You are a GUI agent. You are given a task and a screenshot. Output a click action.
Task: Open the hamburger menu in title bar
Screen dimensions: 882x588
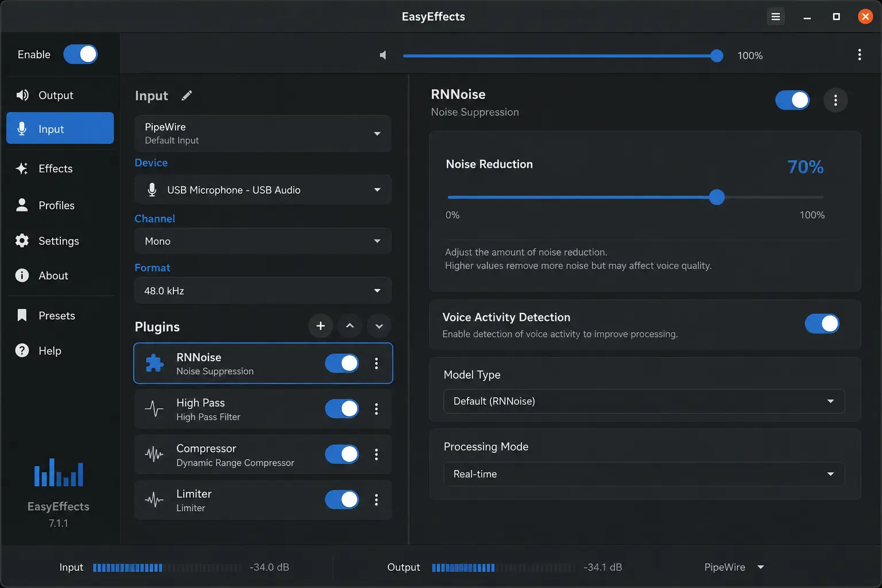(x=775, y=17)
